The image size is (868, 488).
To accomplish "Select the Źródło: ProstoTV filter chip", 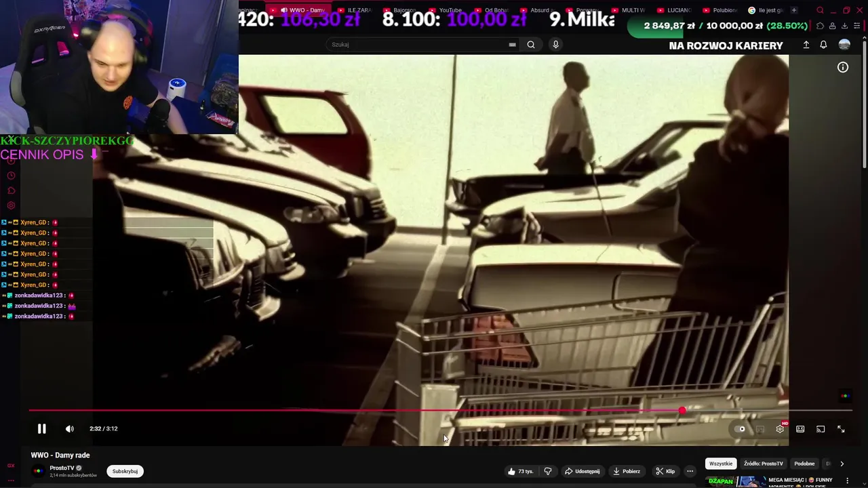I will click(x=764, y=464).
